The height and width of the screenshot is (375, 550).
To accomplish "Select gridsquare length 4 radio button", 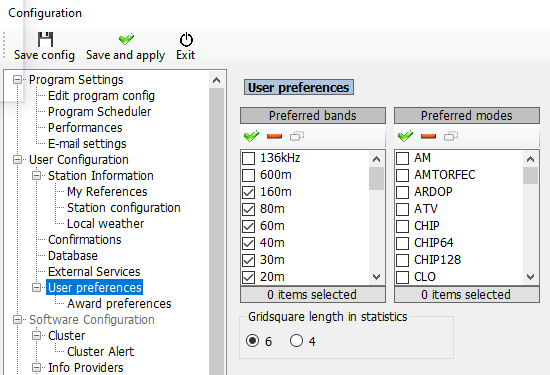I will tap(296, 341).
